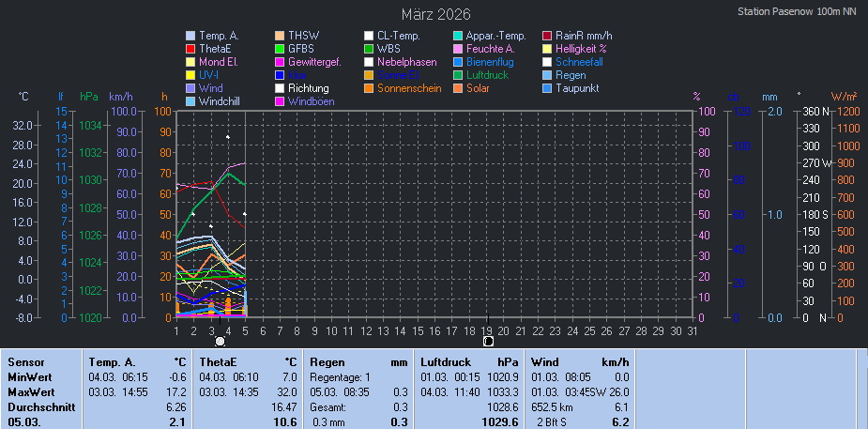Select day 31 on the date axis
868x429 pixels.
click(x=693, y=329)
